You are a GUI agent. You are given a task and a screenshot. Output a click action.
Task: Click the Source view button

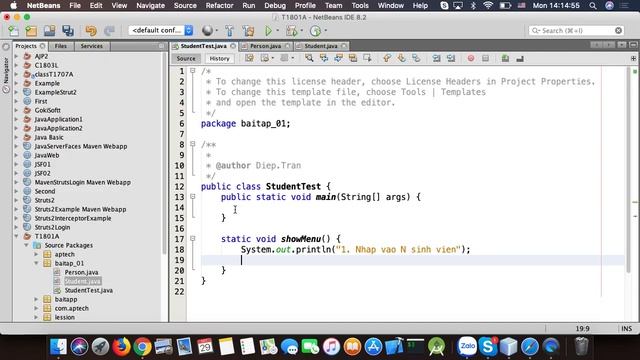tap(186, 59)
